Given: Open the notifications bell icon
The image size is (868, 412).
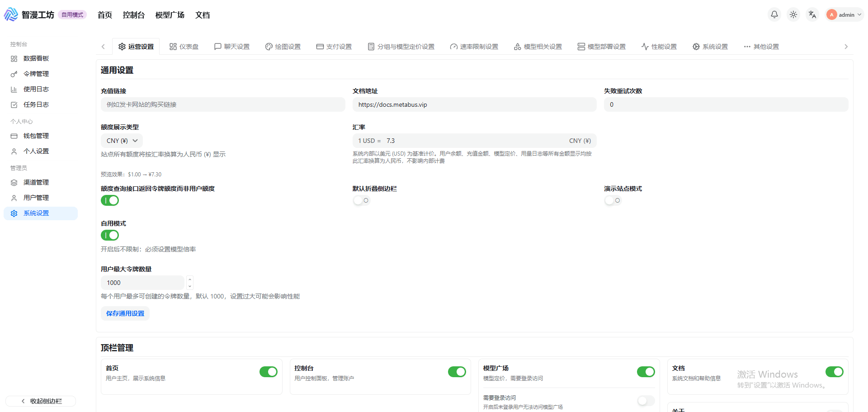Looking at the screenshot, I should (774, 14).
